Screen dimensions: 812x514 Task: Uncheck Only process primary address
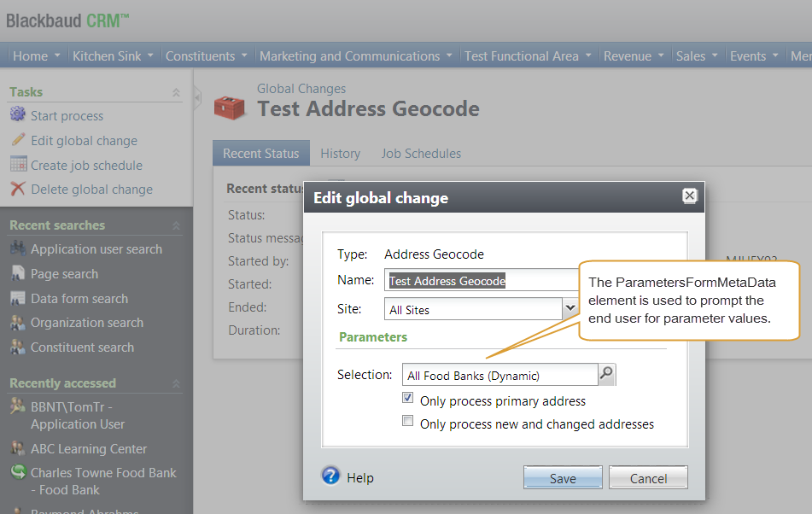(408, 400)
